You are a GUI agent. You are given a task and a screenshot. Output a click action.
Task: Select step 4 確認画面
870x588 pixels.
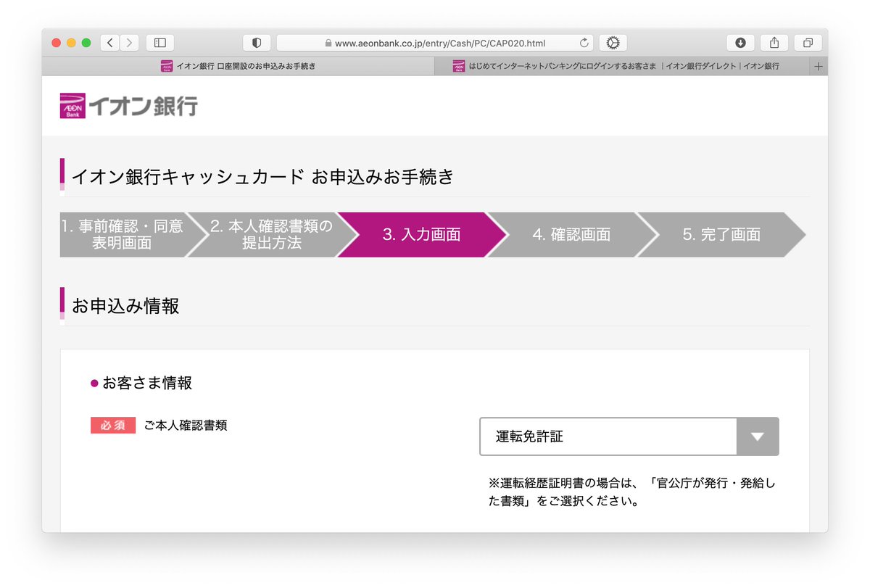(571, 234)
